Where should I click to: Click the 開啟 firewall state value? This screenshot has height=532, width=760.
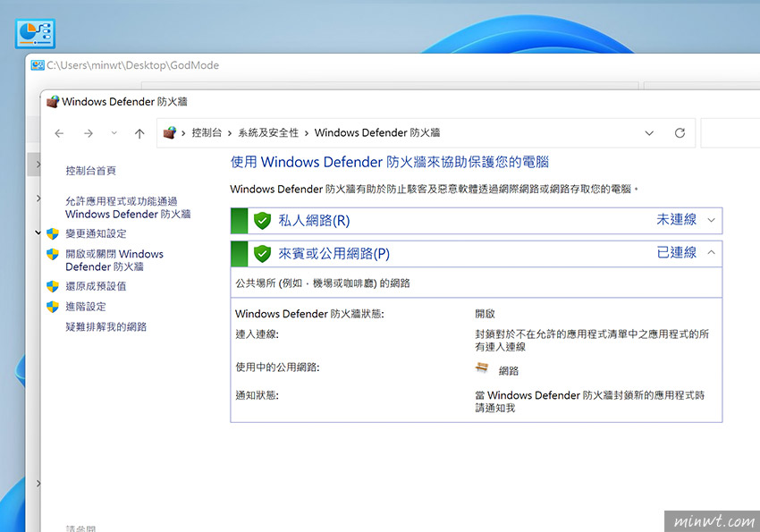pyautogui.click(x=486, y=314)
